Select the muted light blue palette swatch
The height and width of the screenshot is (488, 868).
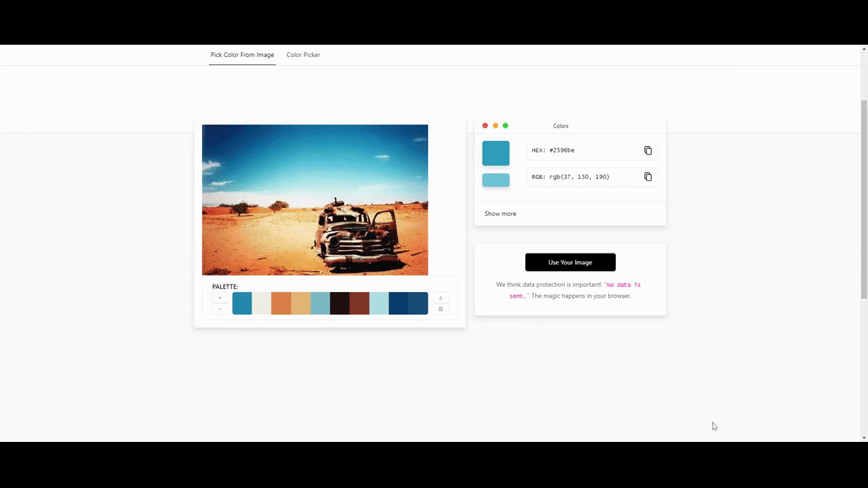320,304
